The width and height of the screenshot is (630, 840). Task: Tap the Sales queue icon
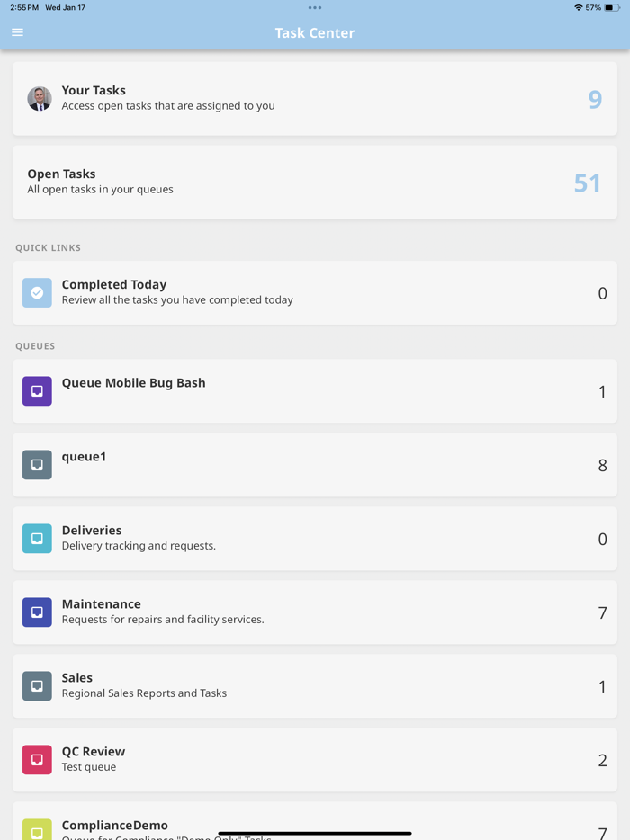click(36, 686)
